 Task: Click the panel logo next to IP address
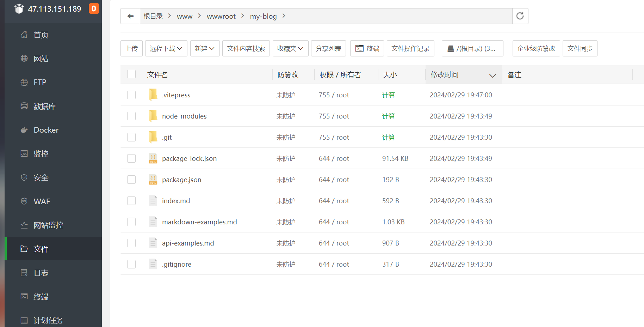click(19, 8)
